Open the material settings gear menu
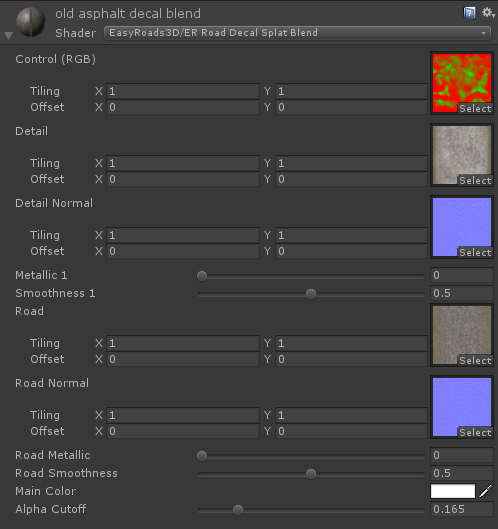This screenshot has width=498, height=529. (x=488, y=13)
